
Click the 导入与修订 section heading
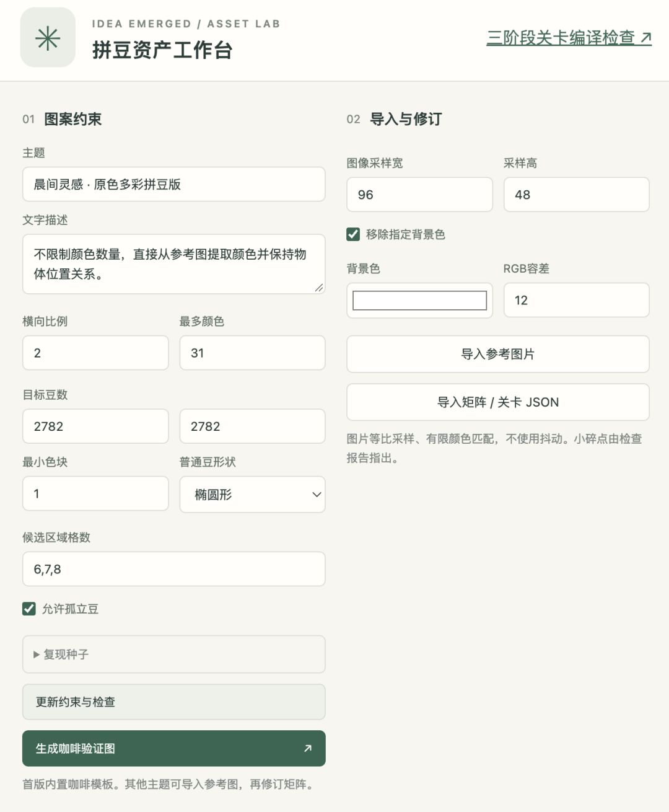(x=406, y=119)
